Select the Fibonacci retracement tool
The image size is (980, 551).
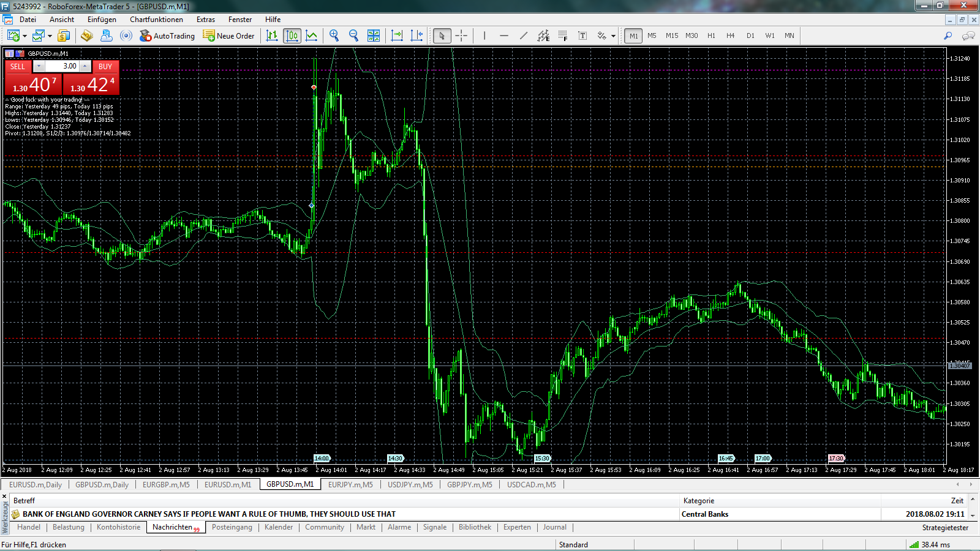563,36
